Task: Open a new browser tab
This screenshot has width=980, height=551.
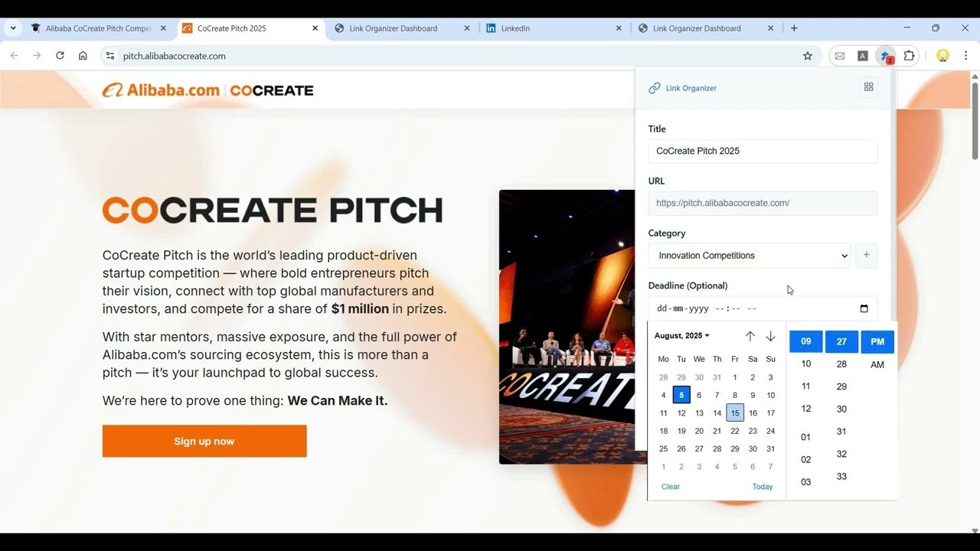Action: (794, 28)
